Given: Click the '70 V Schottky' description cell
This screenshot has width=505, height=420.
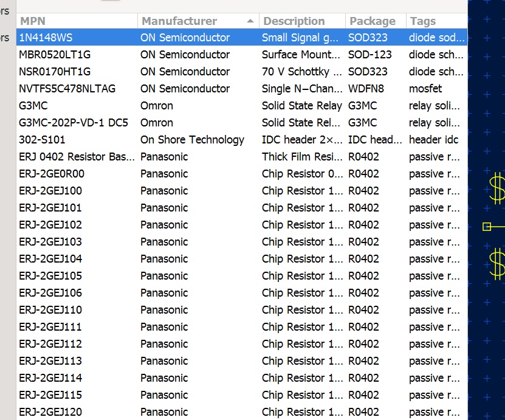Looking at the screenshot, I should [x=302, y=72].
